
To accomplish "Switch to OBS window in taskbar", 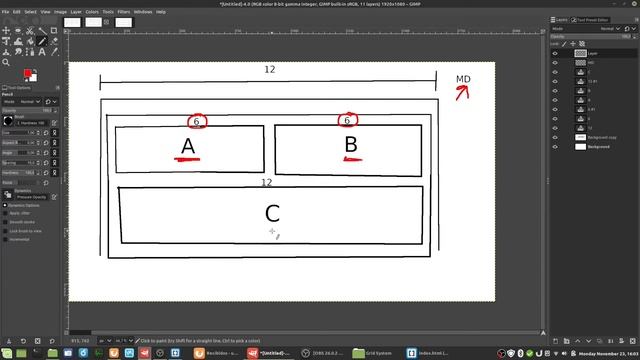I will (x=322, y=353).
